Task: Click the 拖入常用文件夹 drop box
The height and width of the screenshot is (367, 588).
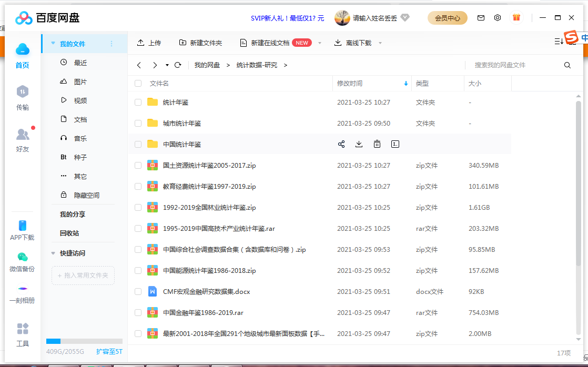Action: tap(83, 276)
